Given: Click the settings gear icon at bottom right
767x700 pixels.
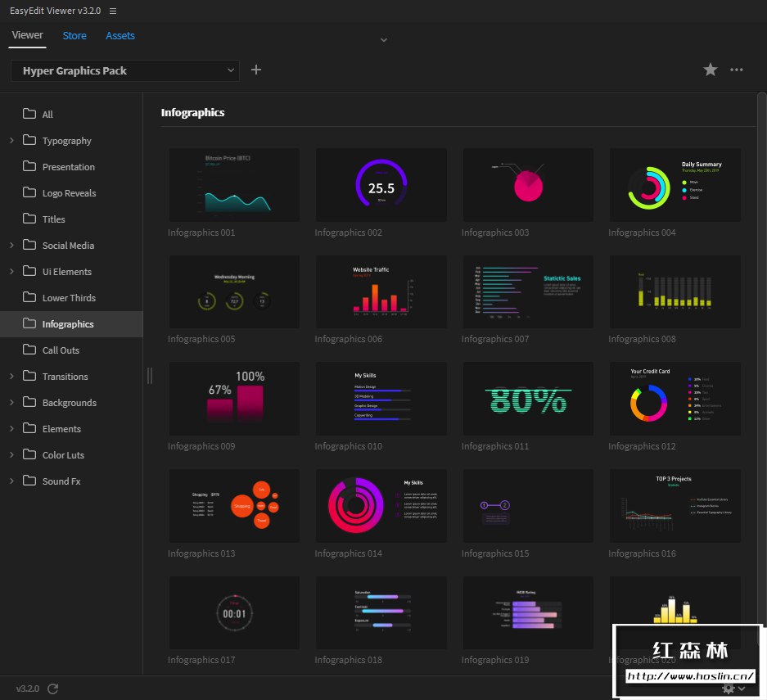Looking at the screenshot, I should point(729,689).
